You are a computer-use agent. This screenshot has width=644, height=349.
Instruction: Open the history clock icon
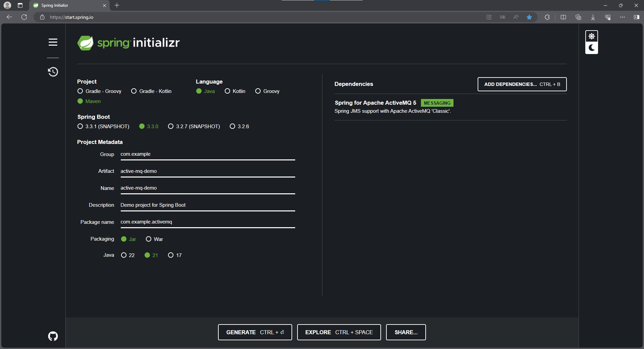point(53,72)
